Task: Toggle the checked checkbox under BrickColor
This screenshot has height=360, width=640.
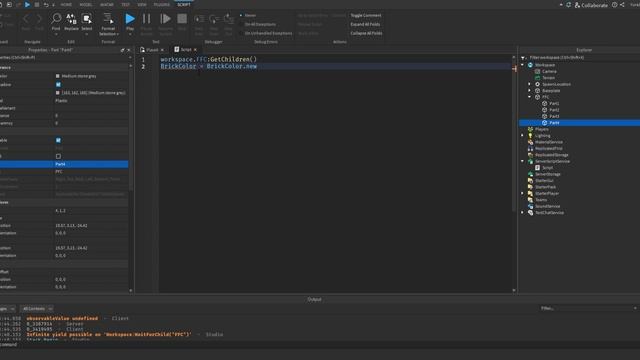Action: coord(58,84)
